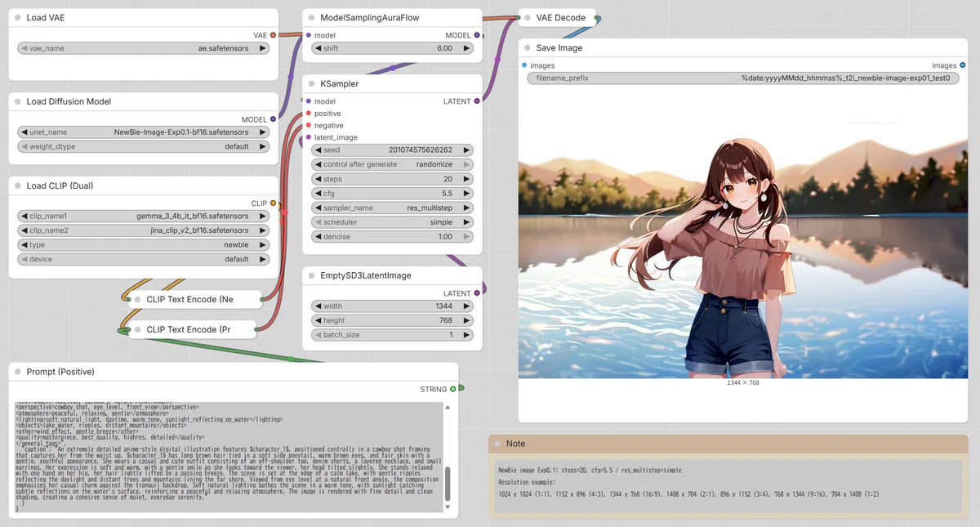Increase steps with its right arrow
The width and height of the screenshot is (980, 527).
click(x=466, y=179)
